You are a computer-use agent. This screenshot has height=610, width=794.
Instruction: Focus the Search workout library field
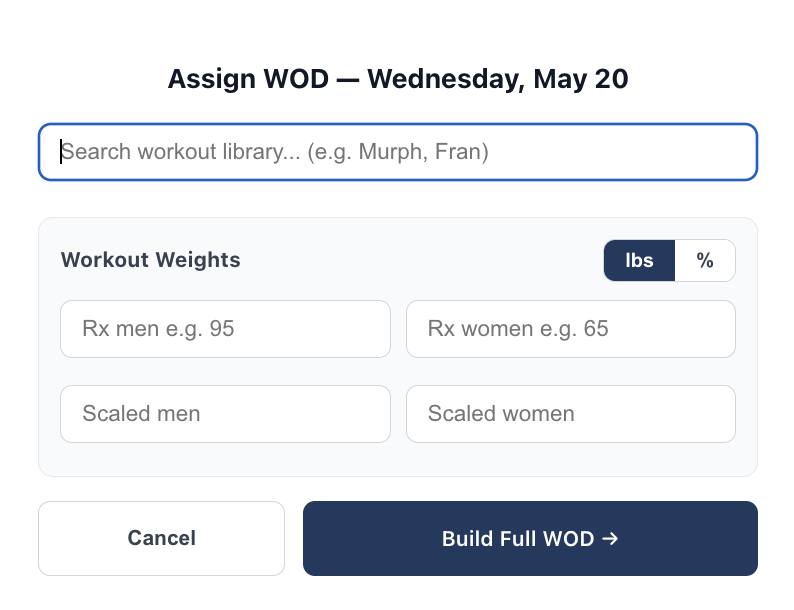pyautogui.click(x=398, y=152)
